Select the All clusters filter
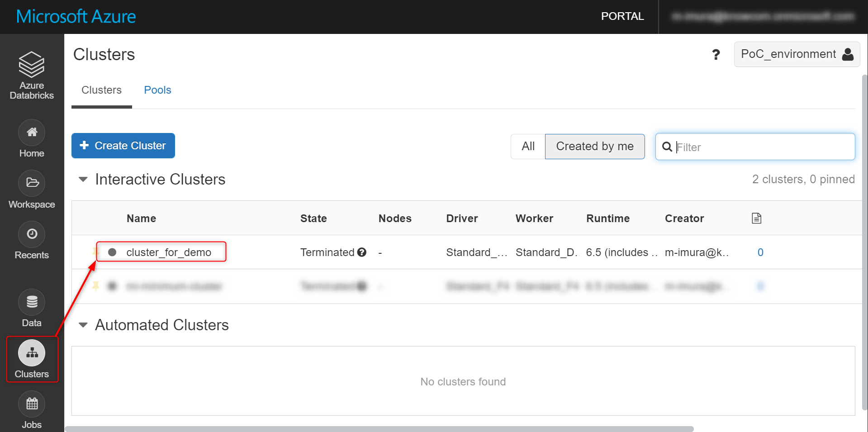This screenshot has width=868, height=432. pyautogui.click(x=528, y=146)
